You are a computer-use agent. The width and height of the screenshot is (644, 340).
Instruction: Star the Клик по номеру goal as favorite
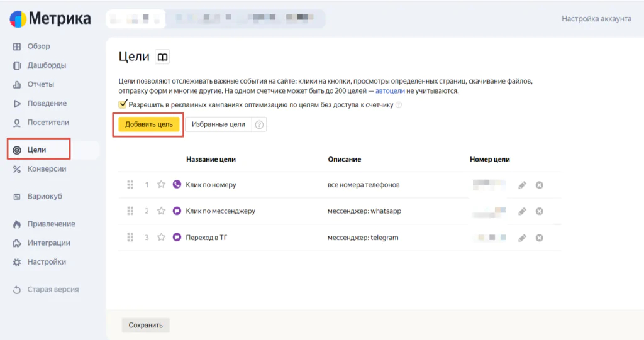coord(162,185)
